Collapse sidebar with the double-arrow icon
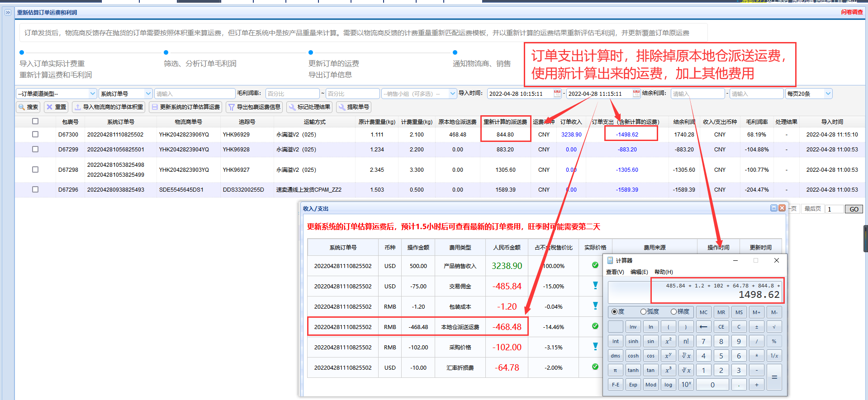The height and width of the screenshot is (400, 868). 8,13
